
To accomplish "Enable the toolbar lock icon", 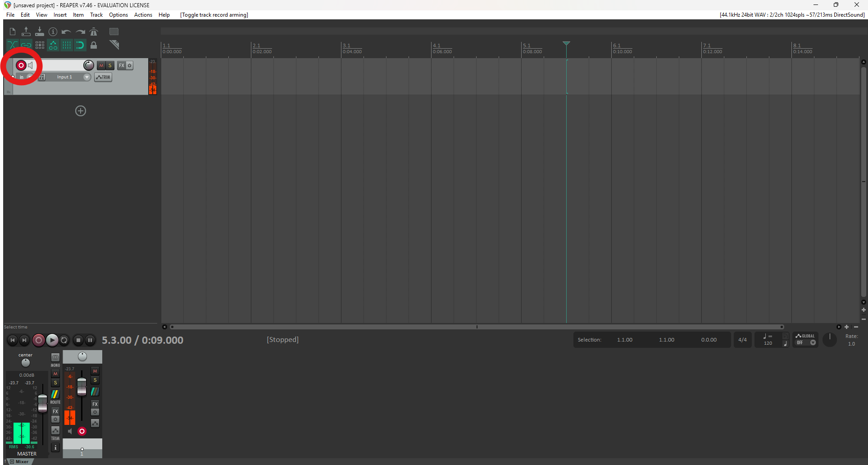I will (x=94, y=45).
